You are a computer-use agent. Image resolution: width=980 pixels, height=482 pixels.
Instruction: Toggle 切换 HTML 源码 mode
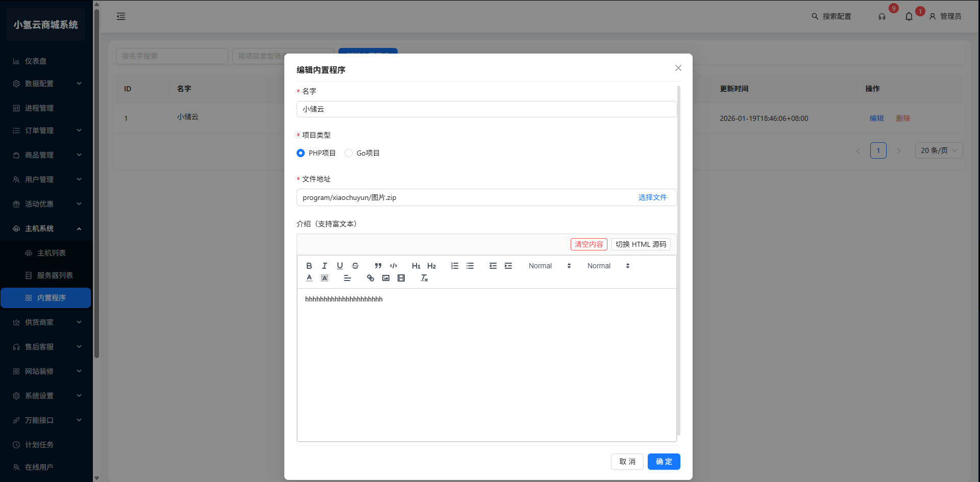point(641,244)
